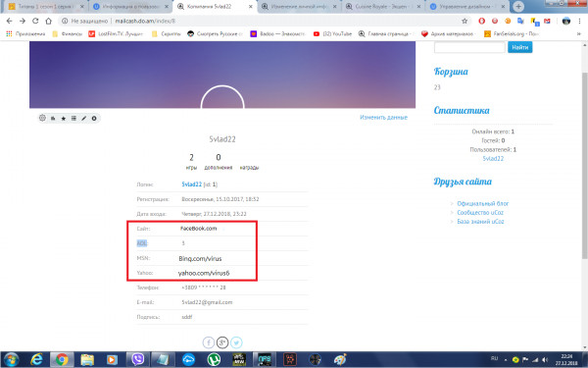Click the round icon at profile toolbar end
Image resolution: width=588 pixels, height=368 pixels.
[94, 119]
